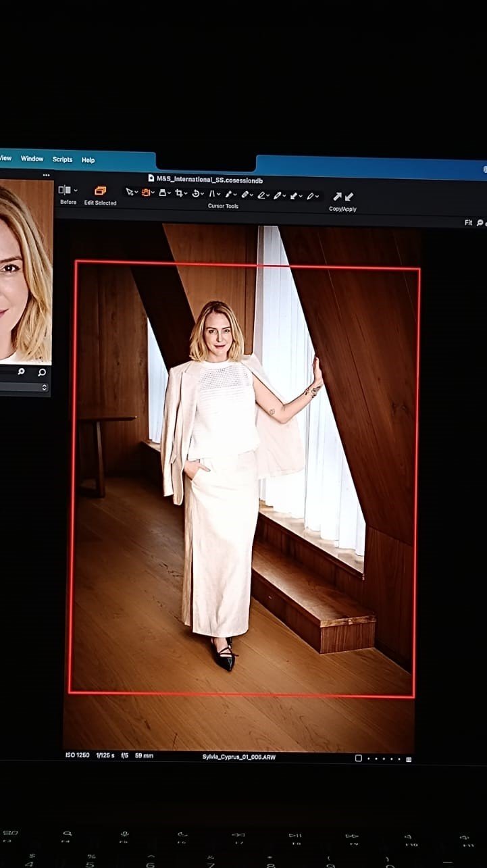Open the three-dots panel options menu
The width and height of the screenshot is (487, 868).
click(x=46, y=175)
